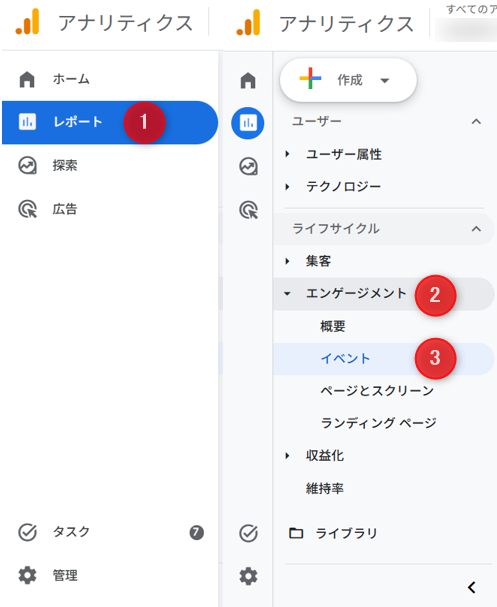Click the 作成 create button
The image size is (497, 607).
tap(348, 80)
